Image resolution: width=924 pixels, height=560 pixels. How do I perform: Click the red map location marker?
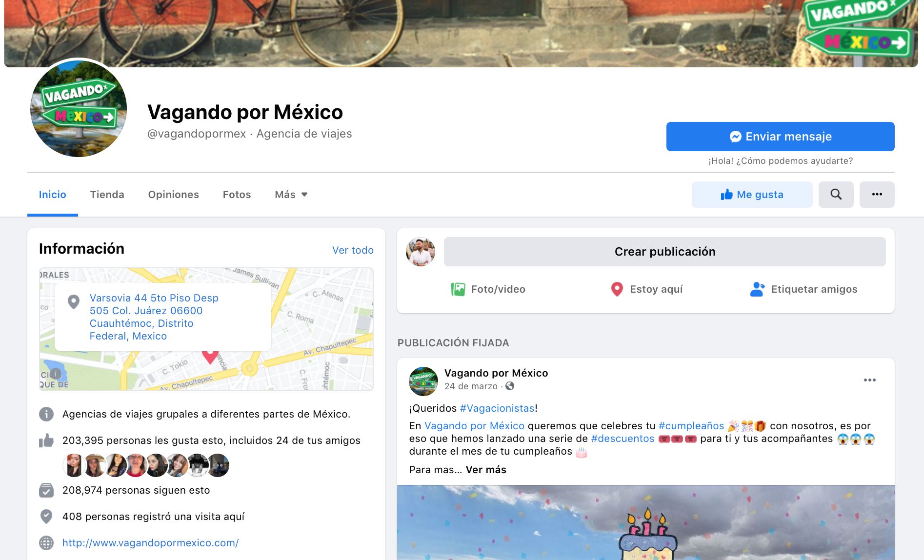coord(210,356)
